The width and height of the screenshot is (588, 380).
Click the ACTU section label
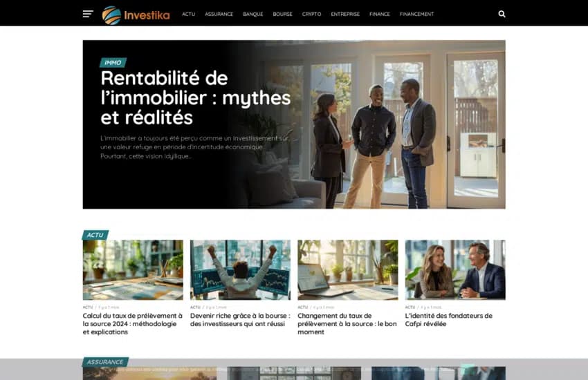coord(95,235)
